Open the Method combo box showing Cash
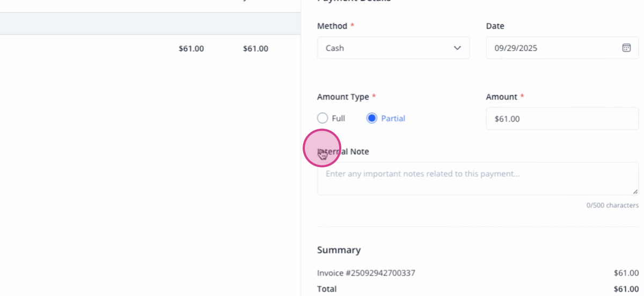This screenshot has width=644, height=296. [x=393, y=48]
